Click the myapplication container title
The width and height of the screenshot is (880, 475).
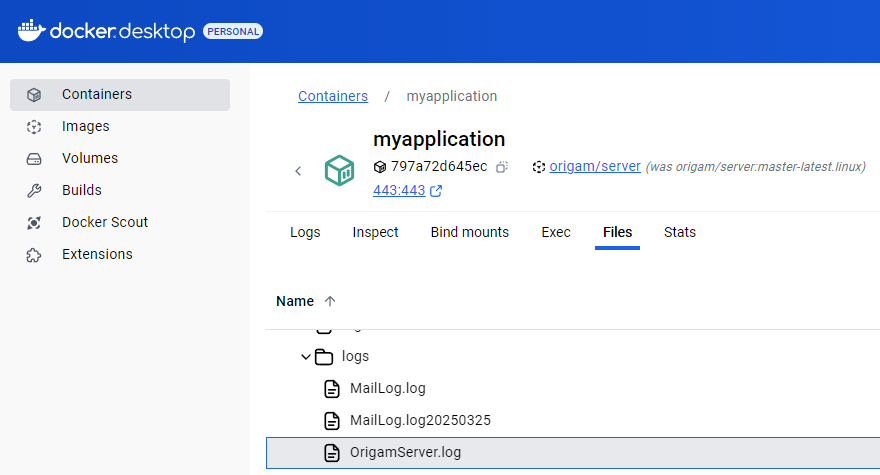click(x=439, y=139)
